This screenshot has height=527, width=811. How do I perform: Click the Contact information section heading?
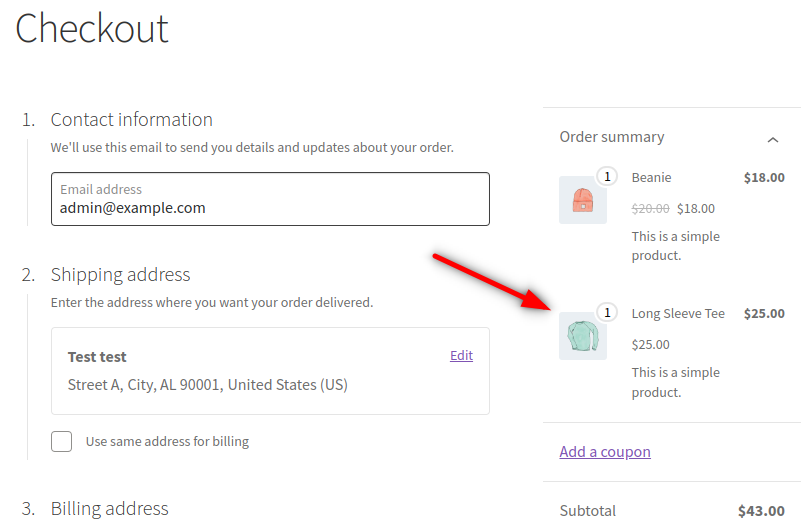coord(132,120)
